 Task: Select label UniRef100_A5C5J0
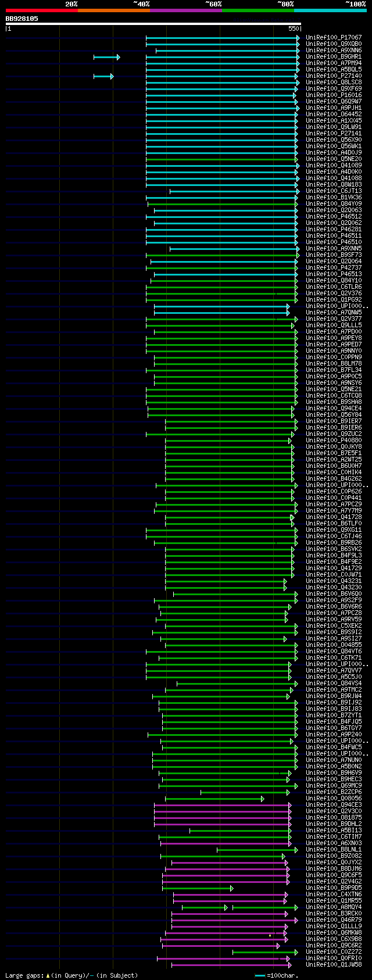tap(334, 677)
